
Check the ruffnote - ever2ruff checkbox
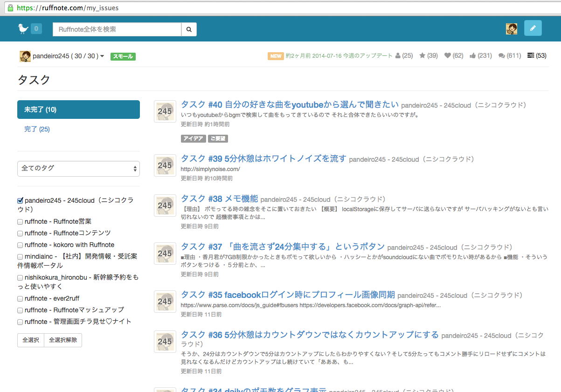(x=20, y=299)
